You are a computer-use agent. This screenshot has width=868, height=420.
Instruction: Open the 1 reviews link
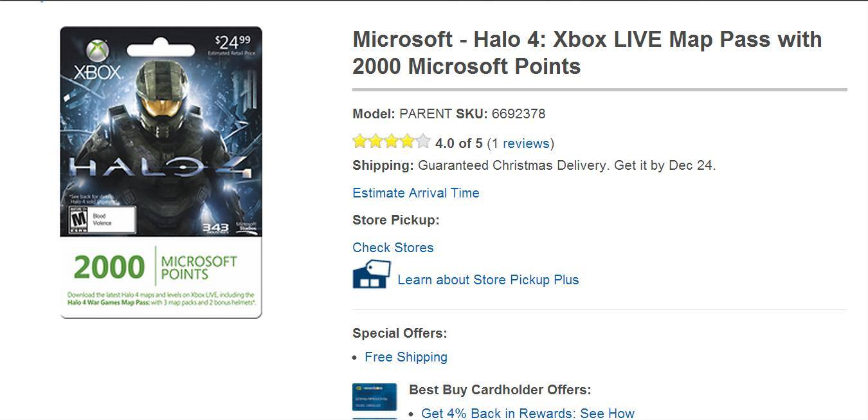[520, 143]
